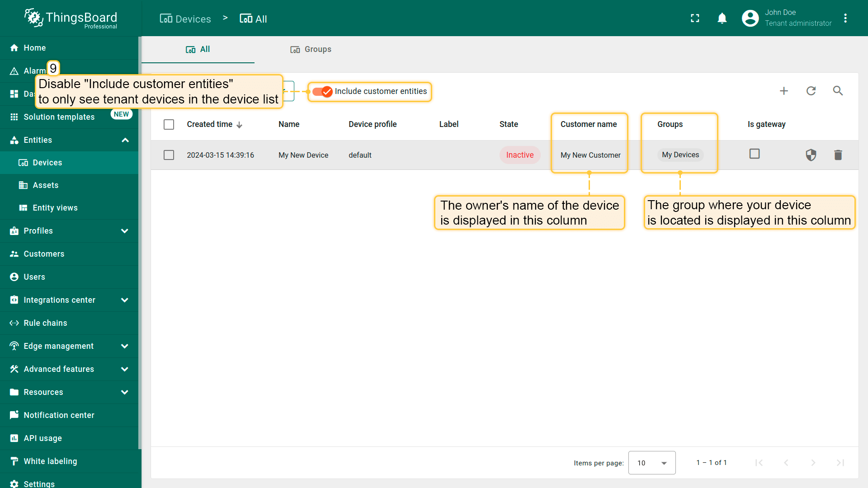Refresh the device list
The image size is (868, 488).
click(x=811, y=91)
